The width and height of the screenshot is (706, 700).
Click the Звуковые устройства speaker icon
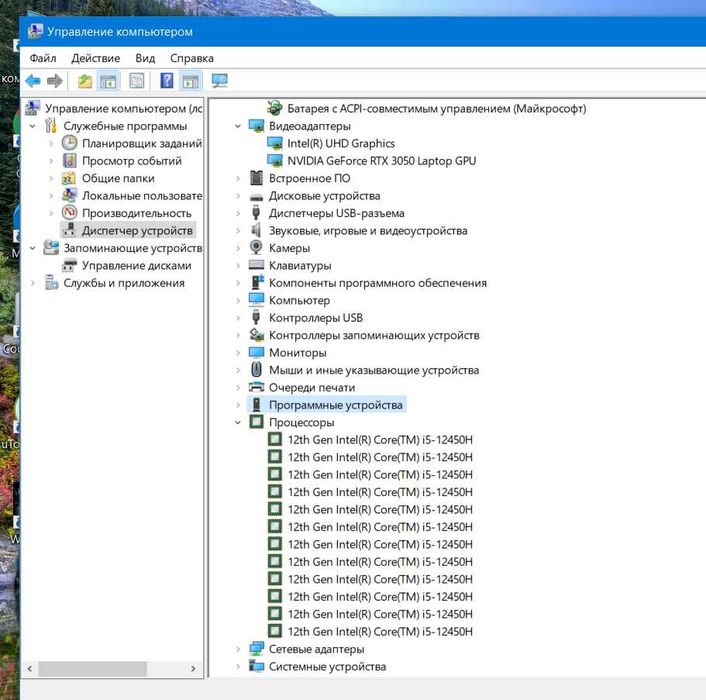pos(256,230)
